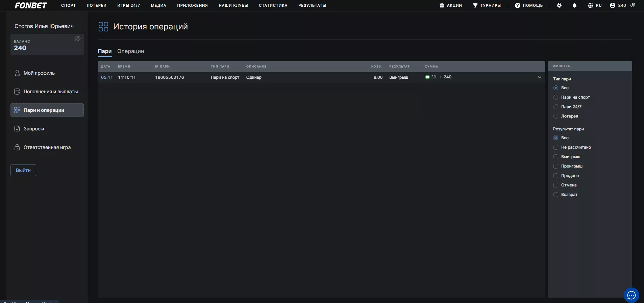Click the Помощь question mark icon

(517, 5)
